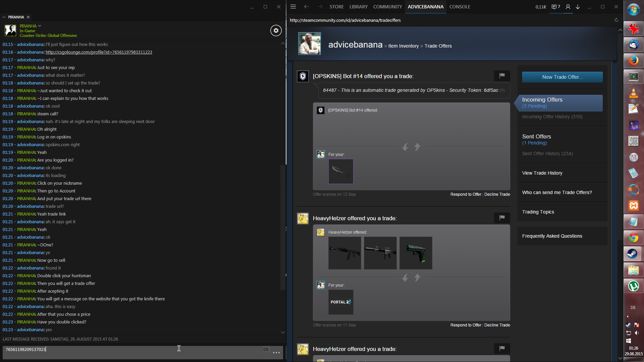Go back with the navigation arrow

pyautogui.click(x=306, y=7)
